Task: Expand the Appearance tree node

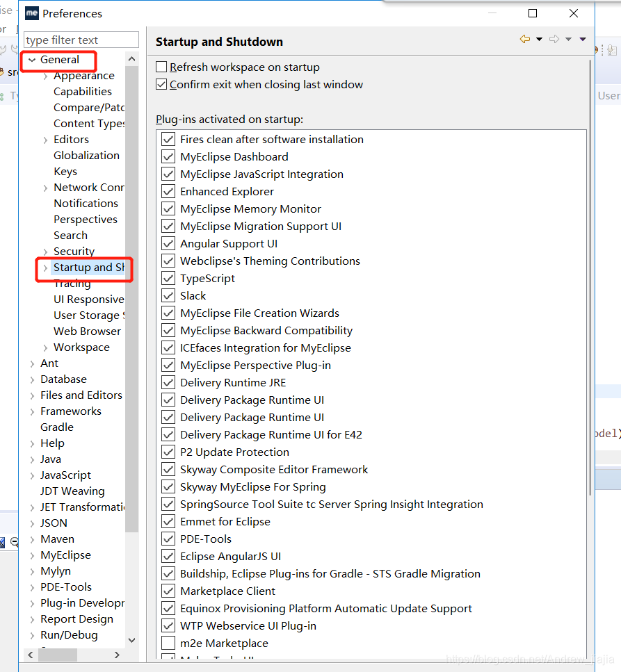Action: tap(45, 76)
